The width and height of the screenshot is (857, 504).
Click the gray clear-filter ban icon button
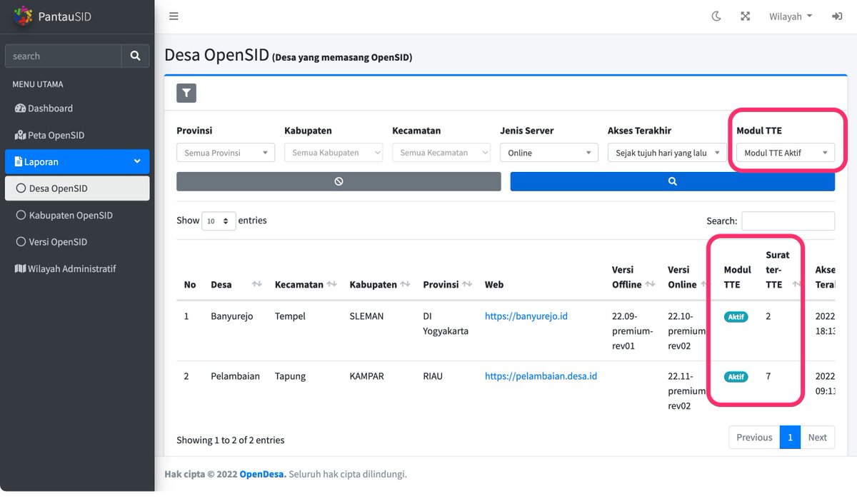pyautogui.click(x=339, y=181)
